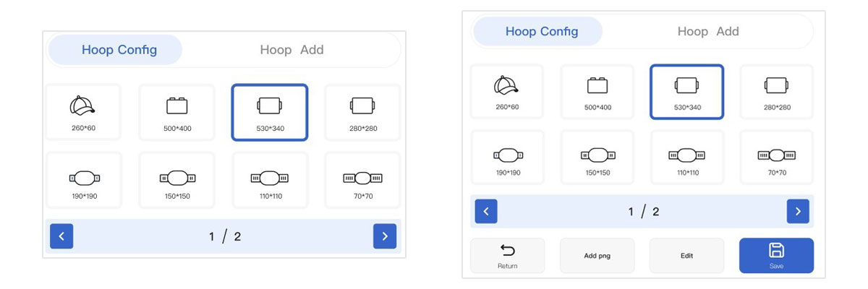The width and height of the screenshot is (868, 289).
Task: Choose the 500*400 hoop in right panel
Action: coord(597,92)
